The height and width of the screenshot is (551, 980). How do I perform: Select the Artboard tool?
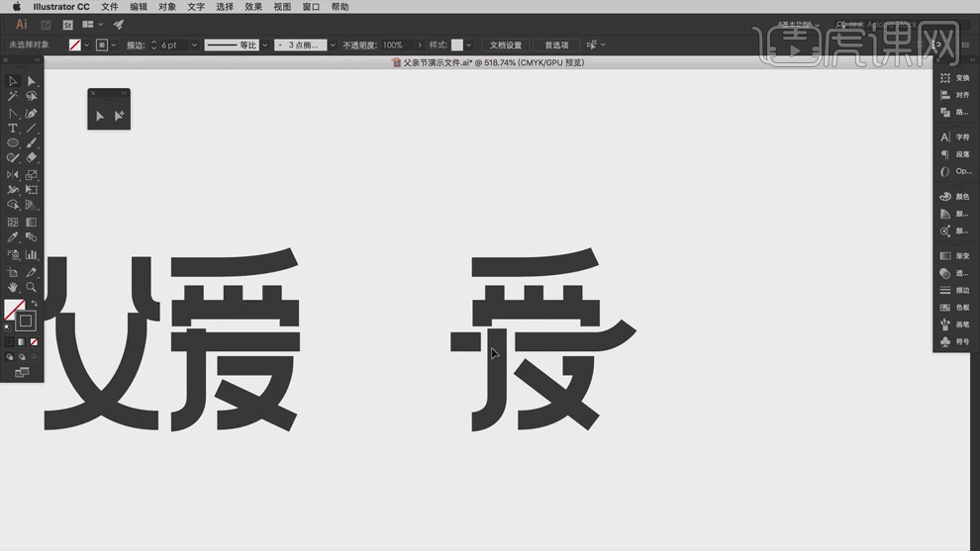(x=13, y=272)
